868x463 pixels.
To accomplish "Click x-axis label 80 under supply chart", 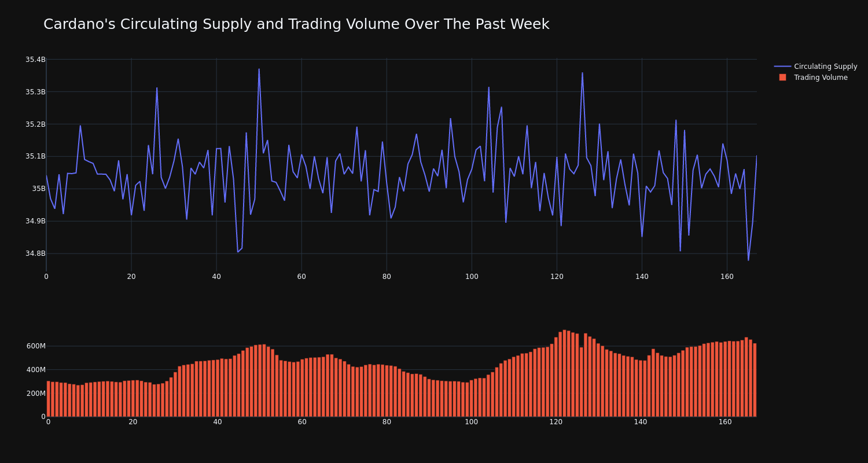I will coord(387,277).
